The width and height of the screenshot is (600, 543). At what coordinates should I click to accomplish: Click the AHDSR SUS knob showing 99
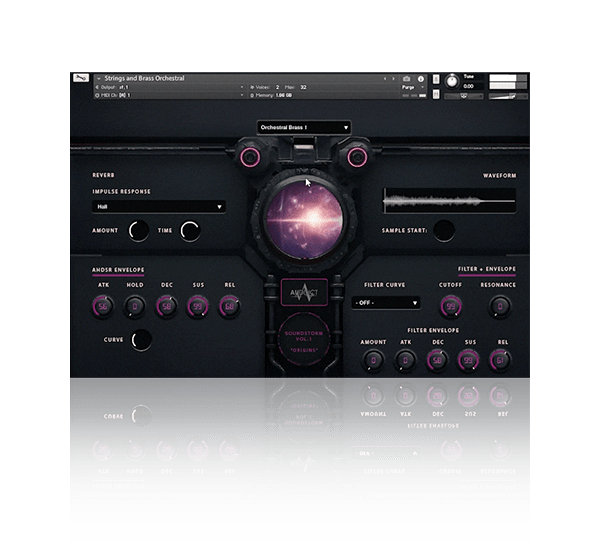pyautogui.click(x=198, y=307)
